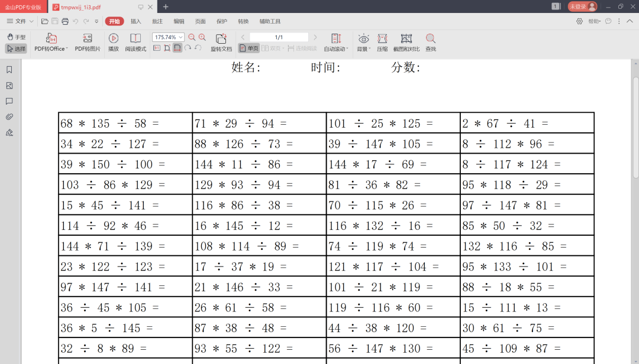The image size is (639, 364).
Task: Click the page number field showing 1/1
Action: coord(279,37)
